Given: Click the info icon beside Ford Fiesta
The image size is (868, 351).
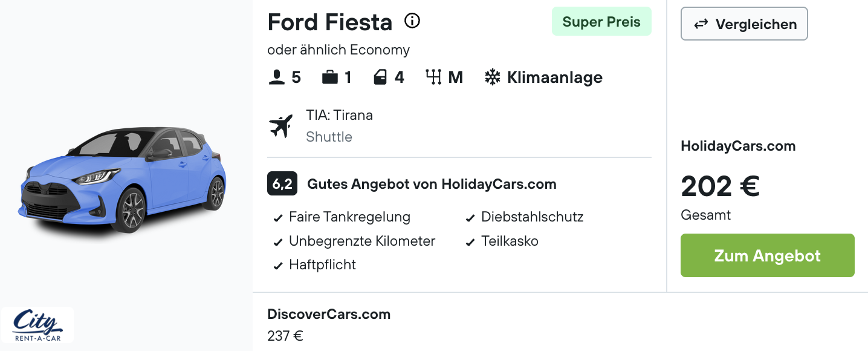Looking at the screenshot, I should (412, 21).
